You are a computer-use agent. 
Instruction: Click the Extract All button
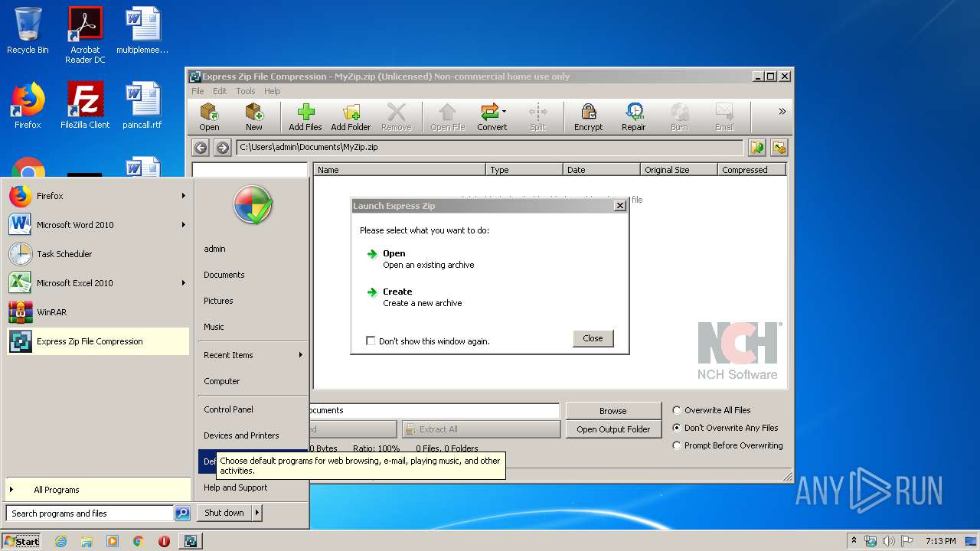pyautogui.click(x=481, y=429)
